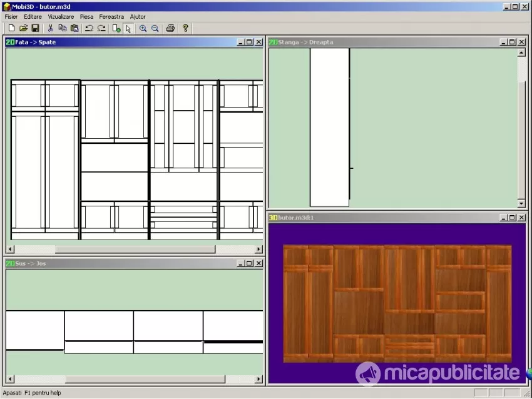Click right scroll arrow in Fata -> Spate view

click(x=258, y=249)
